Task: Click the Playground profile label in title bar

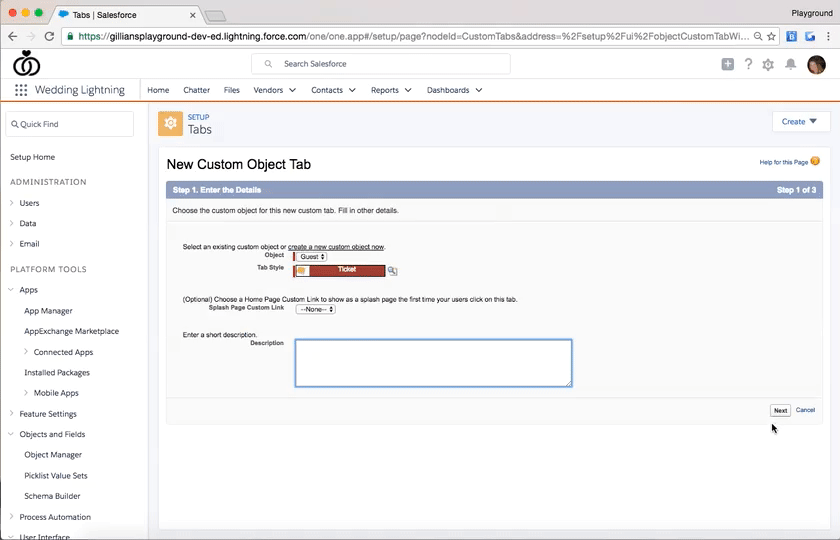Action: tap(812, 13)
